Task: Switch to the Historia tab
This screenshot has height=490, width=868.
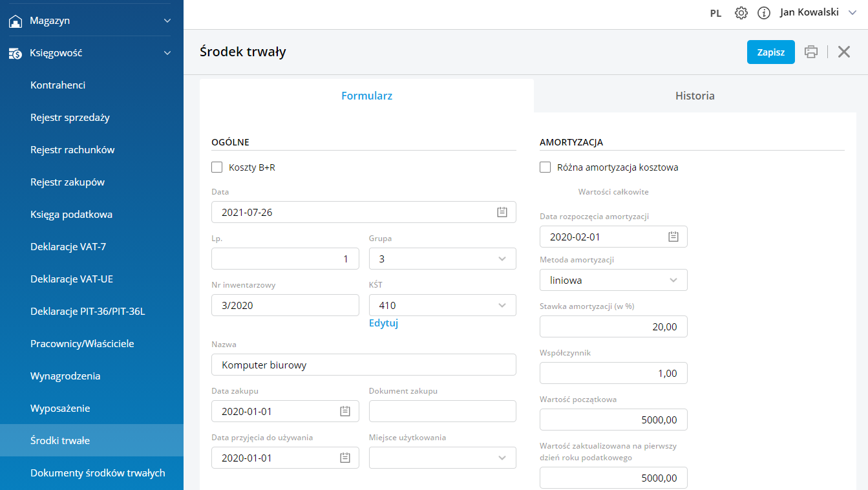Action: [695, 96]
